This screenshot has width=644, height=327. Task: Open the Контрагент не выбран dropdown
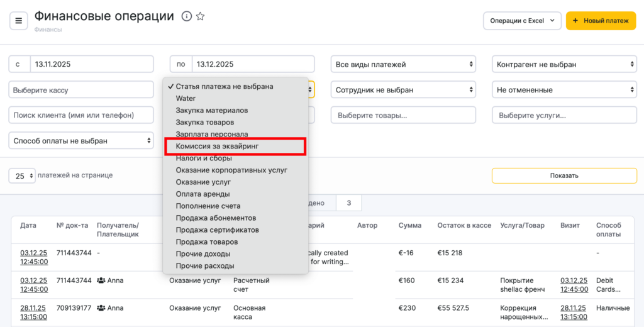click(x=564, y=64)
